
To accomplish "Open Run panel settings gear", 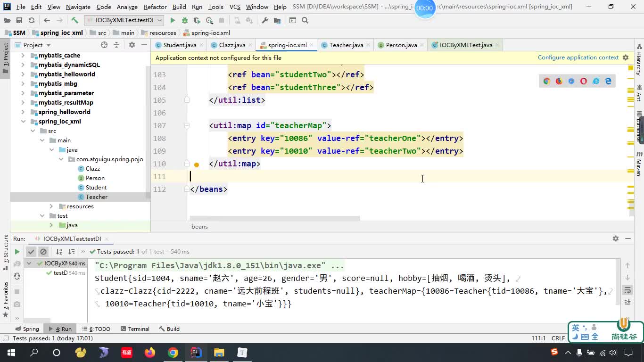I will (616, 239).
